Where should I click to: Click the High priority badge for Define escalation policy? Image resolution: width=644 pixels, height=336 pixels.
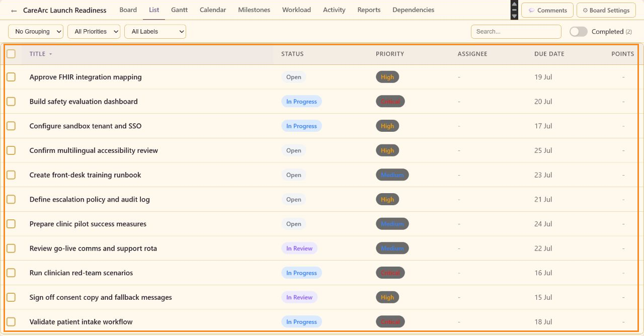(387, 199)
